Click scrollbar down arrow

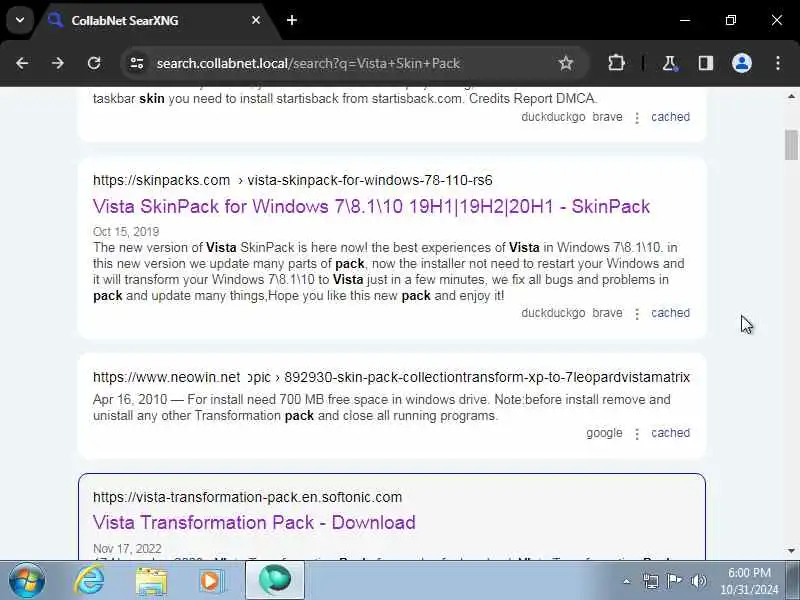791,551
